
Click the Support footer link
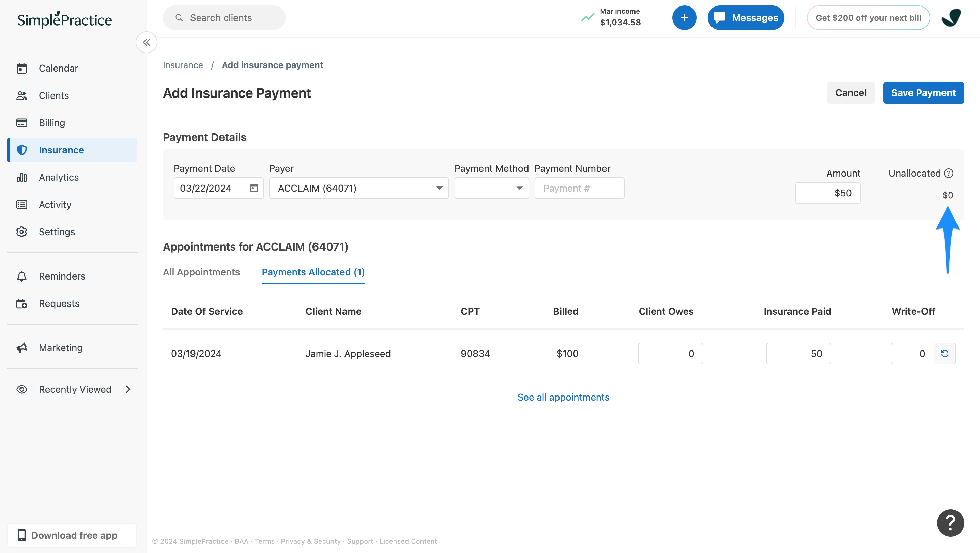(360, 541)
